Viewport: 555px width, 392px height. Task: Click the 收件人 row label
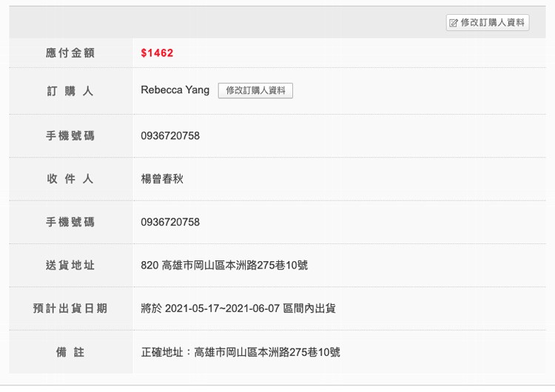(70, 179)
